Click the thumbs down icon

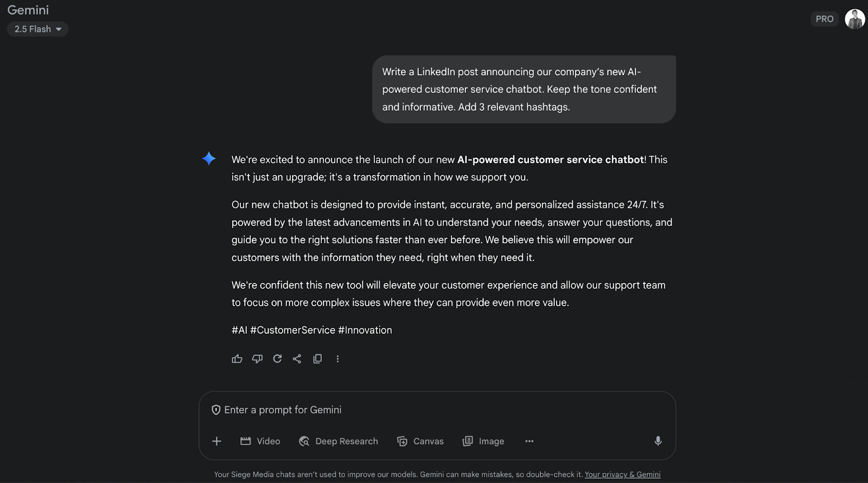tap(257, 359)
